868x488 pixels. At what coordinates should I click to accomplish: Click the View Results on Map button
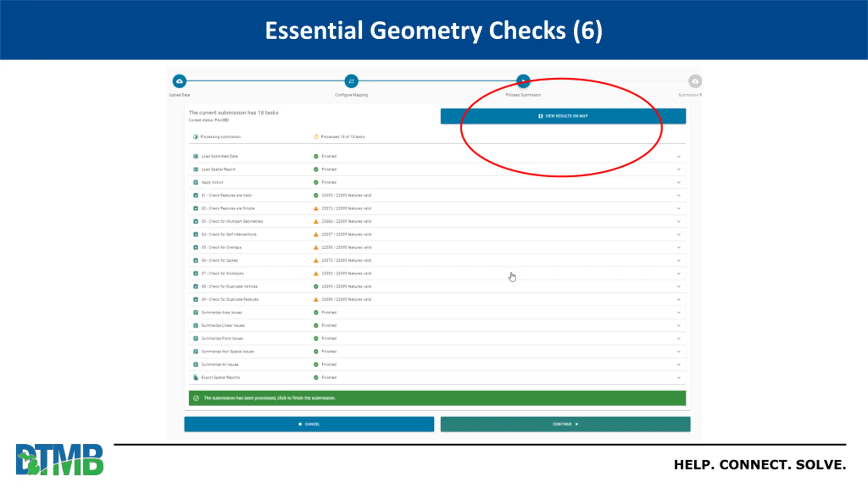(x=563, y=116)
